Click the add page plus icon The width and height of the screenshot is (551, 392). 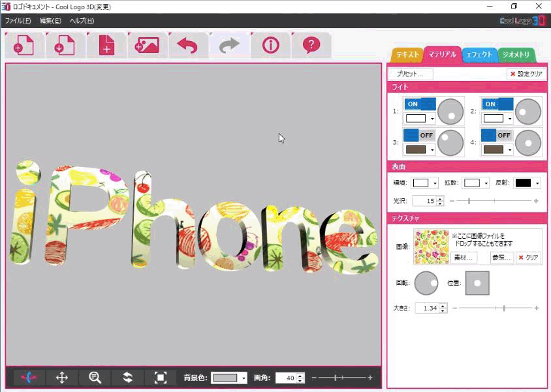106,45
